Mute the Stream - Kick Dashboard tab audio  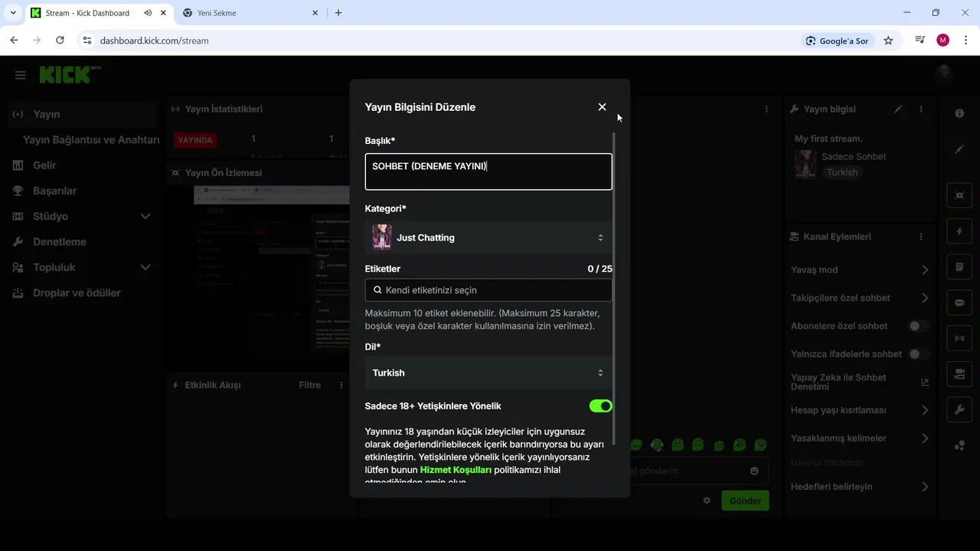click(x=148, y=13)
